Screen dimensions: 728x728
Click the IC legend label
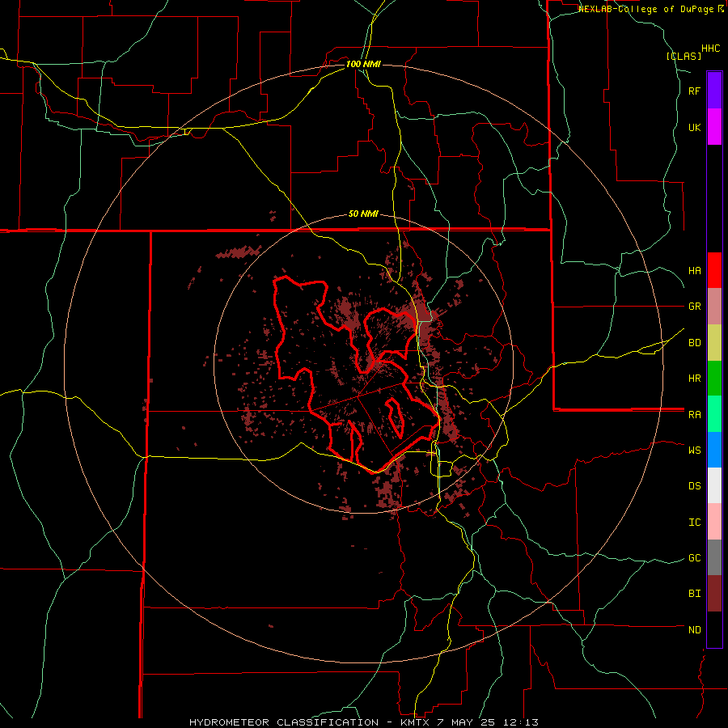695,523
